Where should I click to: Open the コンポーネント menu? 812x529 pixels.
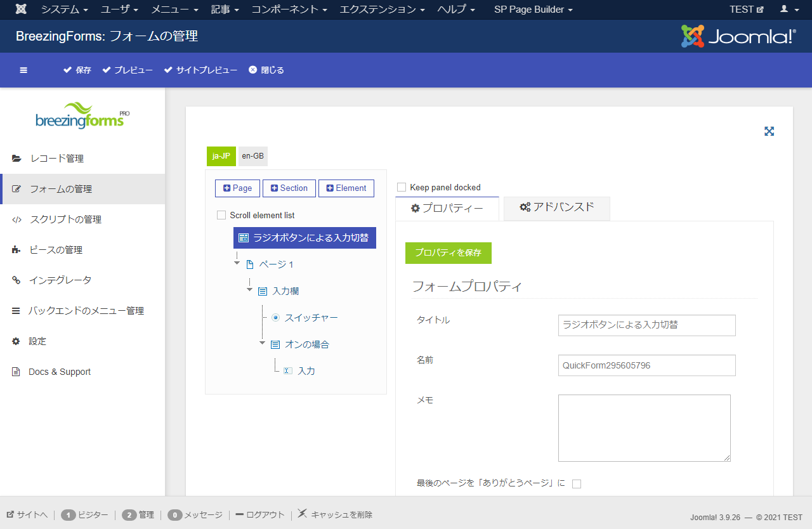289,10
